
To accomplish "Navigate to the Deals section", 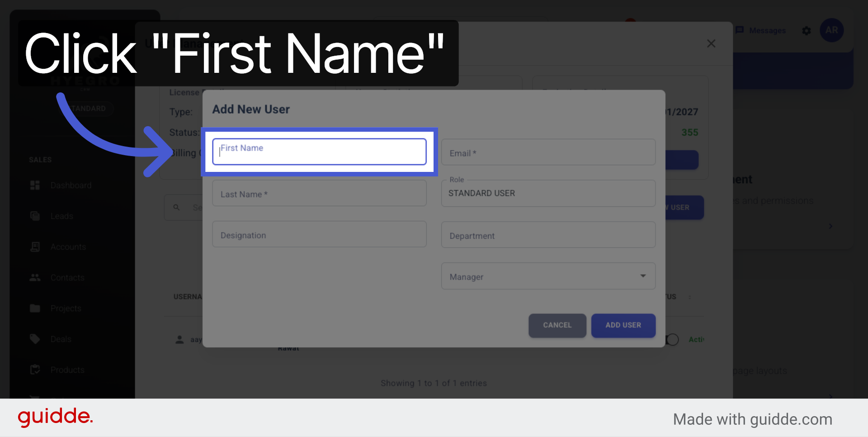I will (61, 339).
